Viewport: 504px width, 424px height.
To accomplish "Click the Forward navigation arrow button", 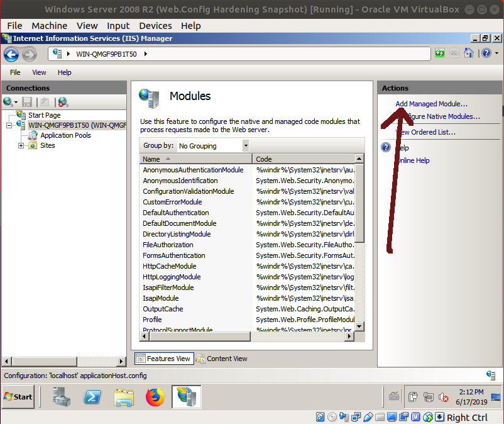I will (x=30, y=54).
